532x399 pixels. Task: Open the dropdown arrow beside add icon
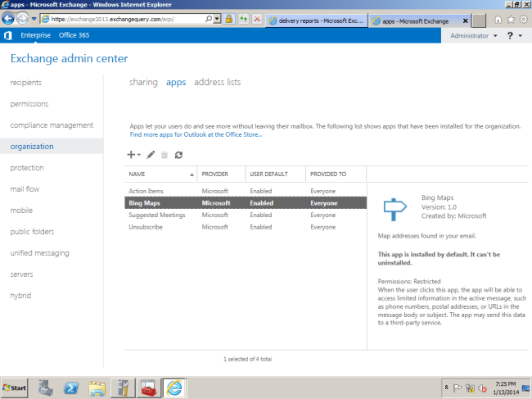click(139, 155)
